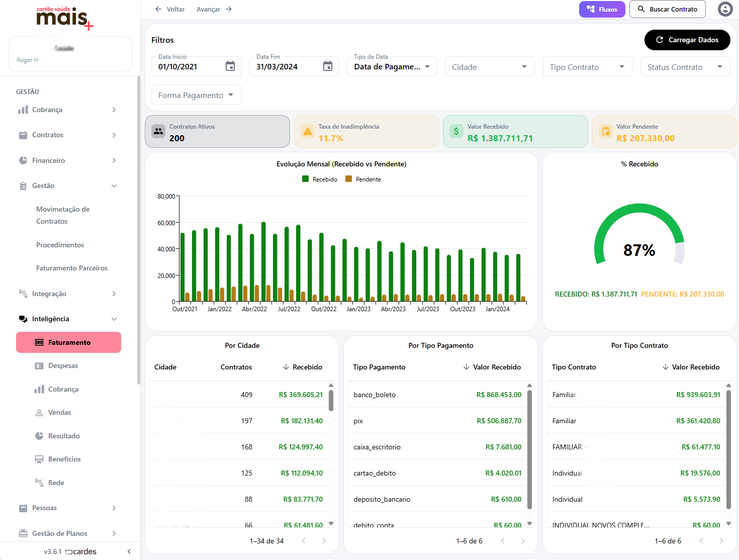Open the Resultado menu entry
The height and width of the screenshot is (560, 739).
point(64,436)
